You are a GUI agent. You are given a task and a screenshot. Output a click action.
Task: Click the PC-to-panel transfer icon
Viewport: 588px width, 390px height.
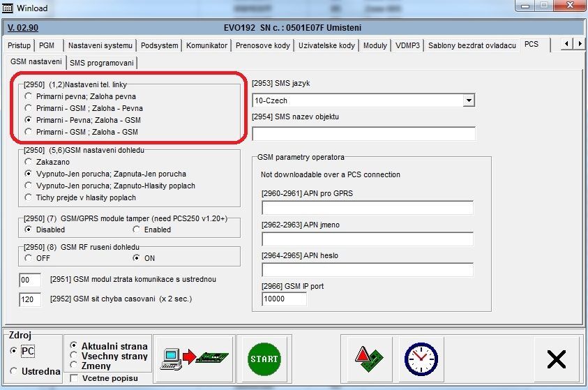tap(193, 359)
